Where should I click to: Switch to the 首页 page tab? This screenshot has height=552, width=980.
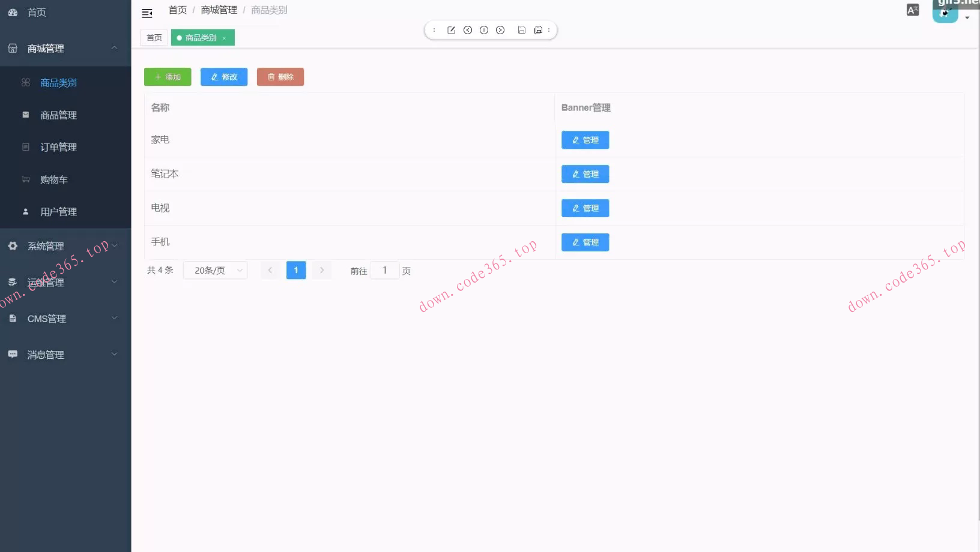[x=154, y=37]
